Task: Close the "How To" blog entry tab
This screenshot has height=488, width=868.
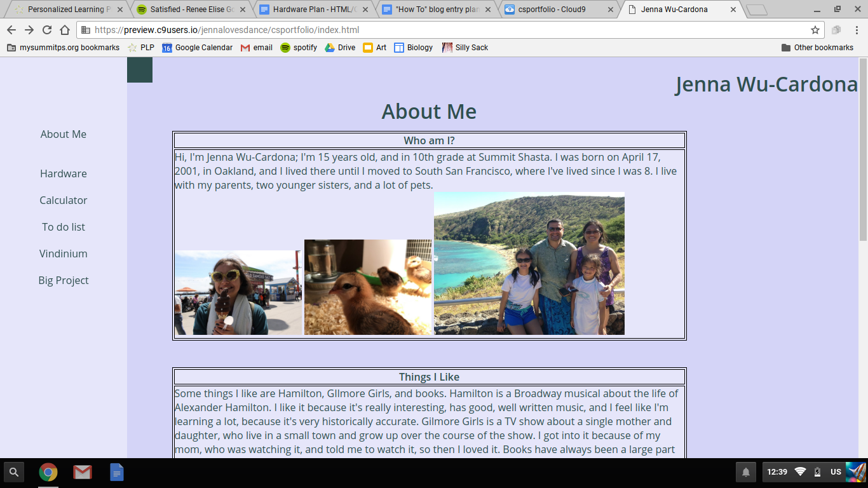Action: 488,10
